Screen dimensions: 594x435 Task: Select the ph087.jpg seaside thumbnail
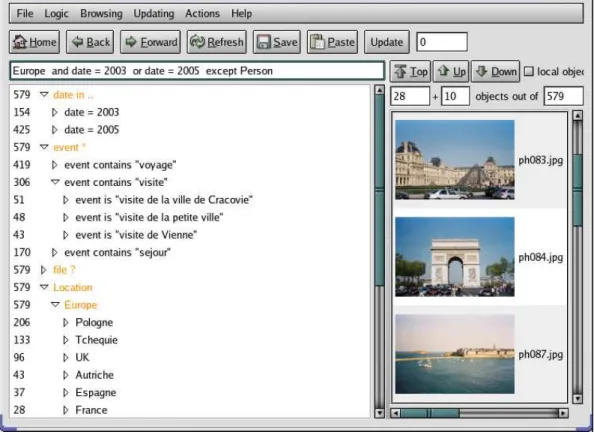[x=455, y=354]
